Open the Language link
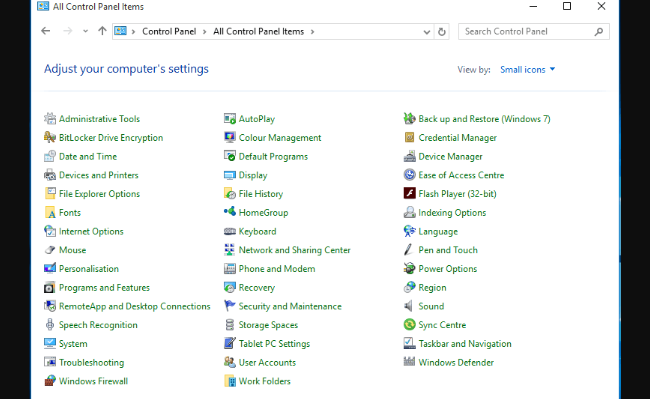The width and height of the screenshot is (650, 399). click(x=438, y=232)
